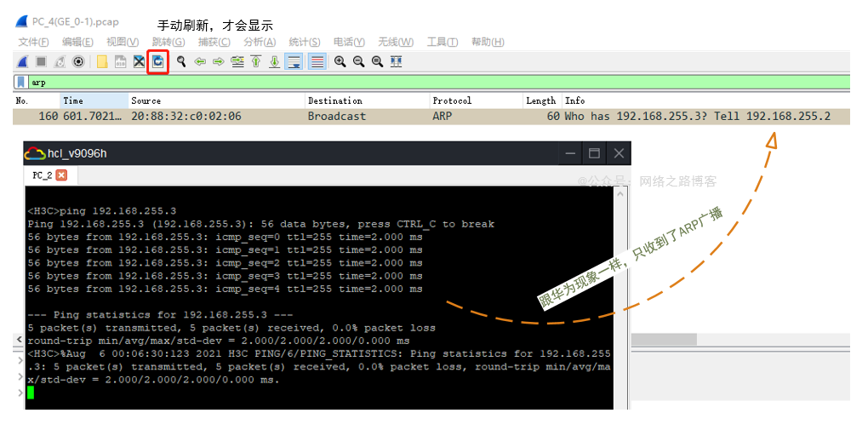Open a capture file folder icon
This screenshot has height=436, width=868.
click(102, 61)
